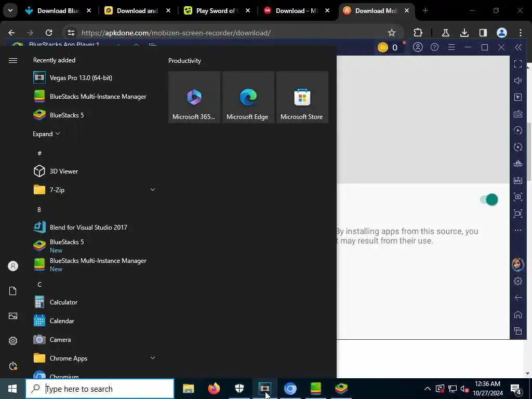This screenshot has width=532, height=399.
Task: Toggle BlueStacks fullscreen mode icon
Action: pos(518,64)
